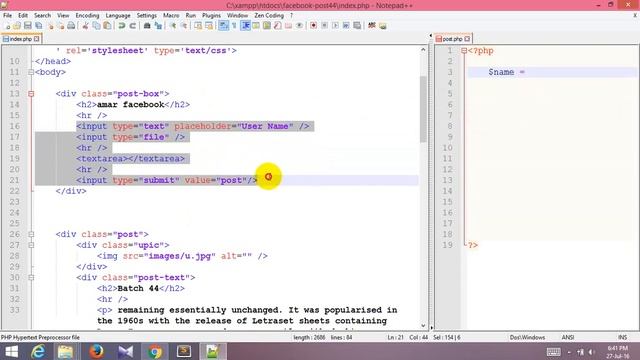This screenshot has width=640, height=360.
Task: Collapse the post div fold on line 26
Action: (x=31, y=234)
